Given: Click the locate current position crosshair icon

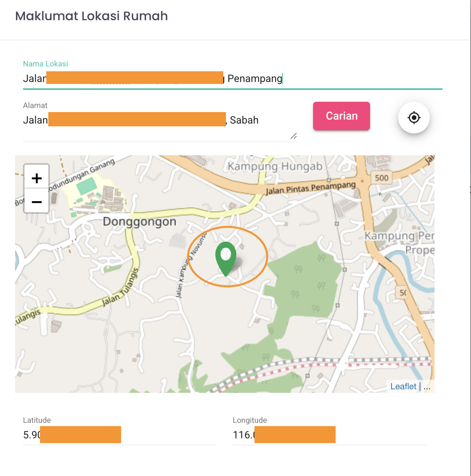Looking at the screenshot, I should (x=414, y=118).
